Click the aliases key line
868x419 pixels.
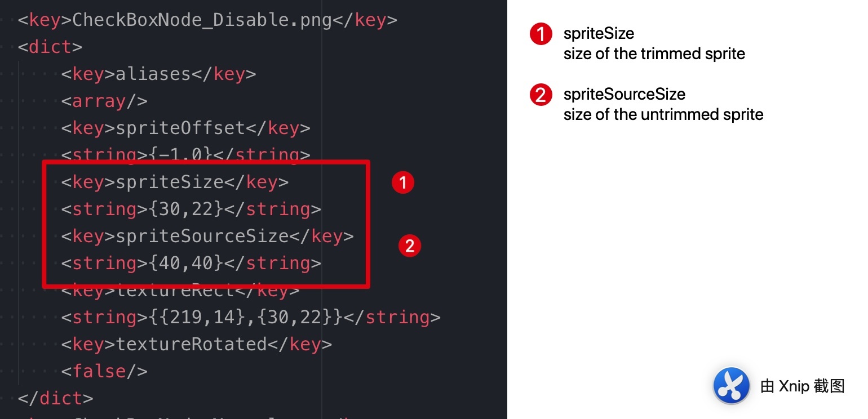click(158, 74)
